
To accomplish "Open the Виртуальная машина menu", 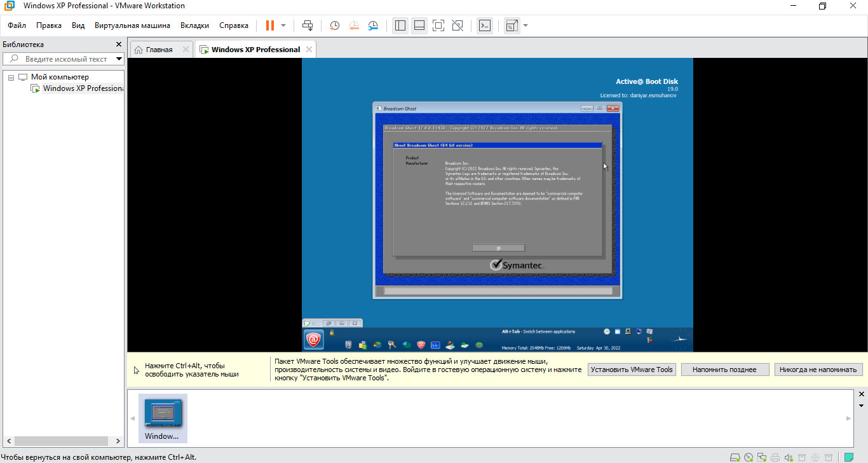I will [132, 25].
